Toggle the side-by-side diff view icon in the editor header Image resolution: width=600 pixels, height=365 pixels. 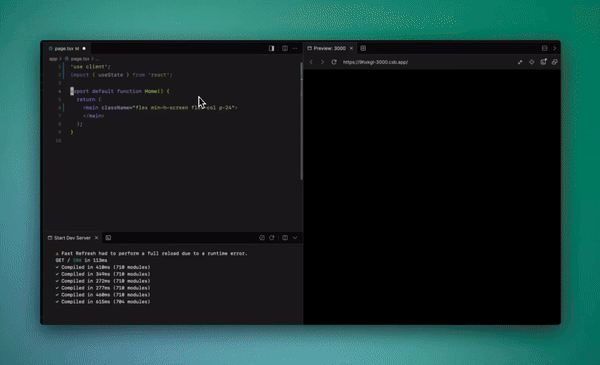coord(271,48)
